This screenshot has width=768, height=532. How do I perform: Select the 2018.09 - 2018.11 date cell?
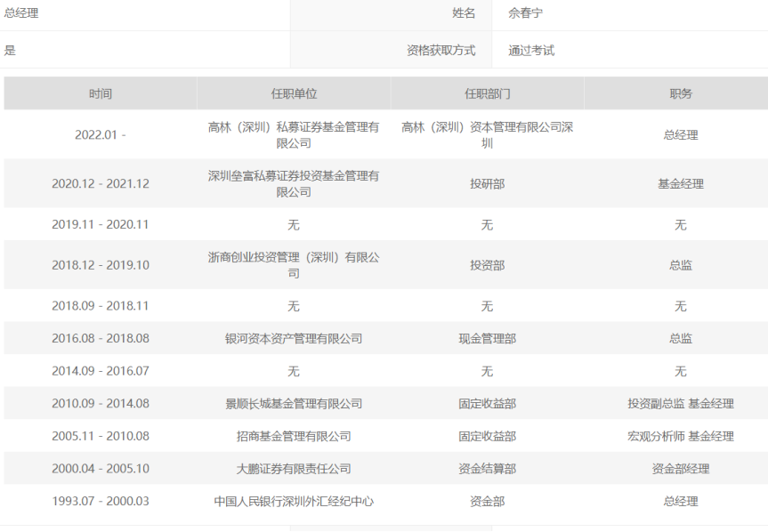101,305
